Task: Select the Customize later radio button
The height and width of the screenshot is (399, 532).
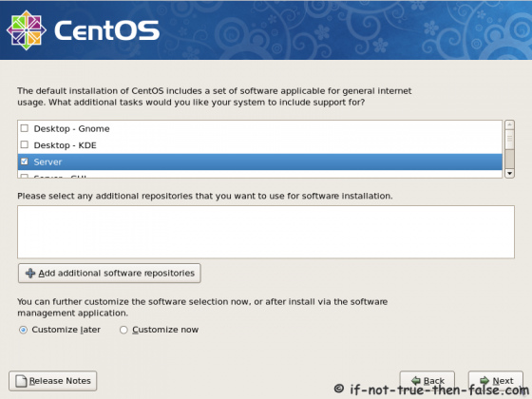Action: [x=23, y=330]
